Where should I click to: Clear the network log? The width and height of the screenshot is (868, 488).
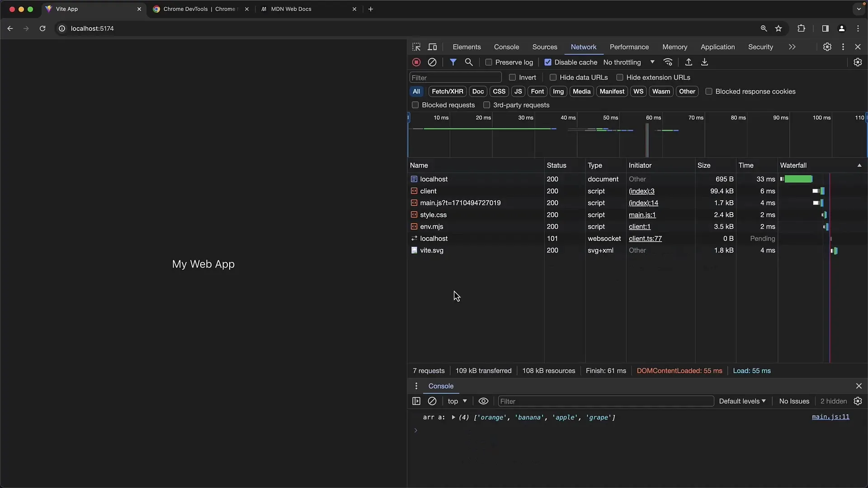tap(432, 62)
